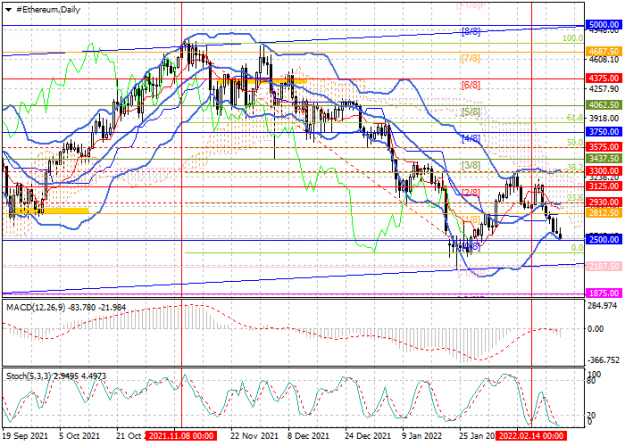Click the 50.0 Fibonacci level label
The height and width of the screenshot is (446, 625).
coord(575,142)
